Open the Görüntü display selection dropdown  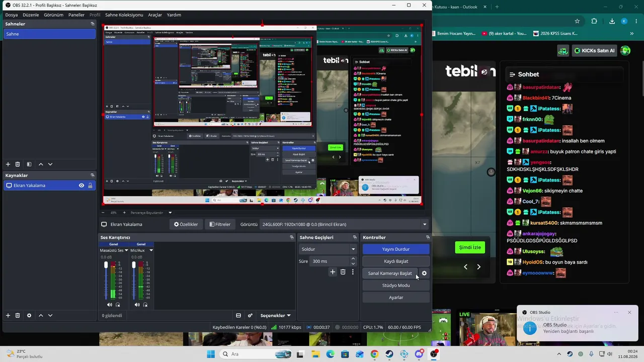pos(345,224)
